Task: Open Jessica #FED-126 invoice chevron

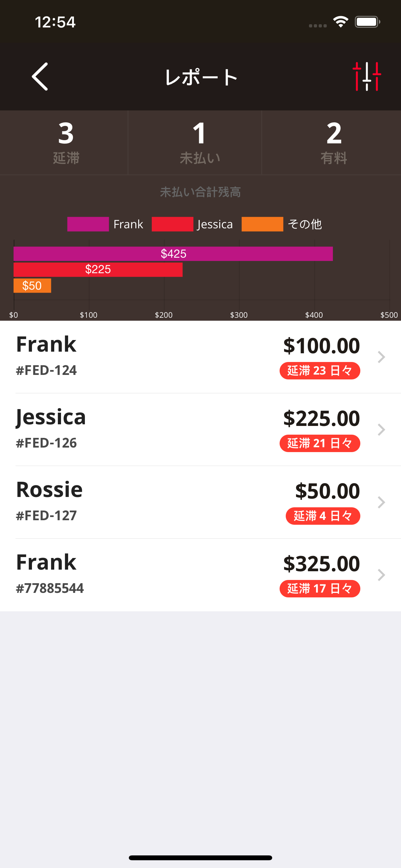Action: point(381,429)
